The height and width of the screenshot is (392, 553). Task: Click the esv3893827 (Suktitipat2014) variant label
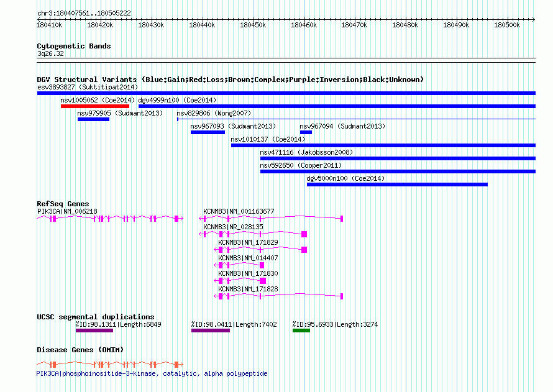[88, 87]
